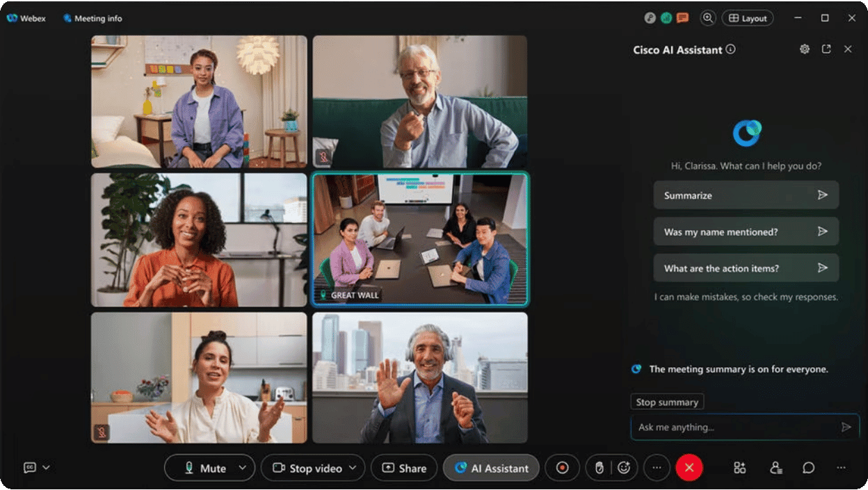Viewport: 868px width, 490px height.
Task: Leave the meeting with red X button
Action: [689, 468]
